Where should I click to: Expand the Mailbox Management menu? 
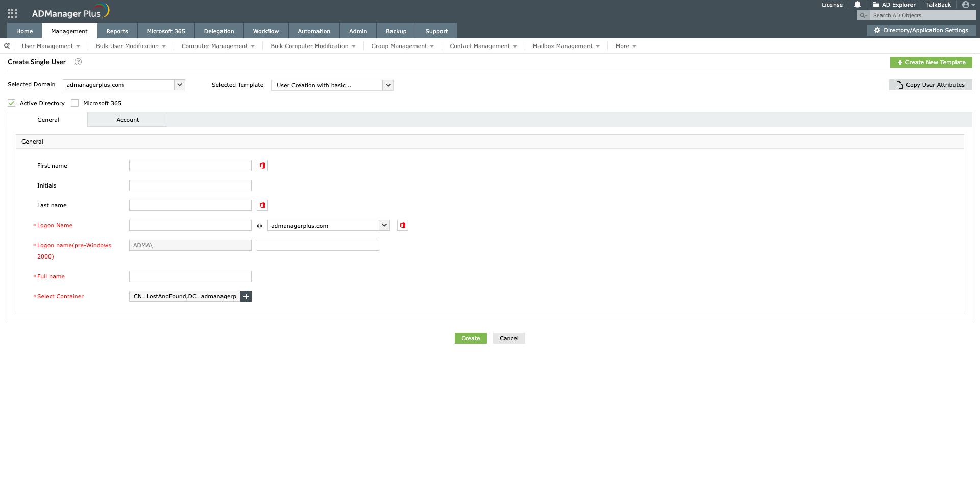click(x=566, y=46)
